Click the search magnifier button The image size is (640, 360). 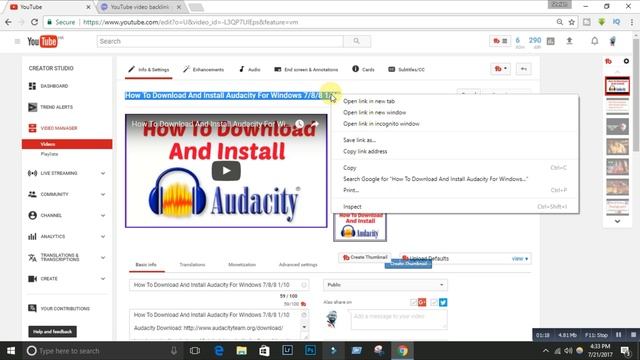(357, 41)
